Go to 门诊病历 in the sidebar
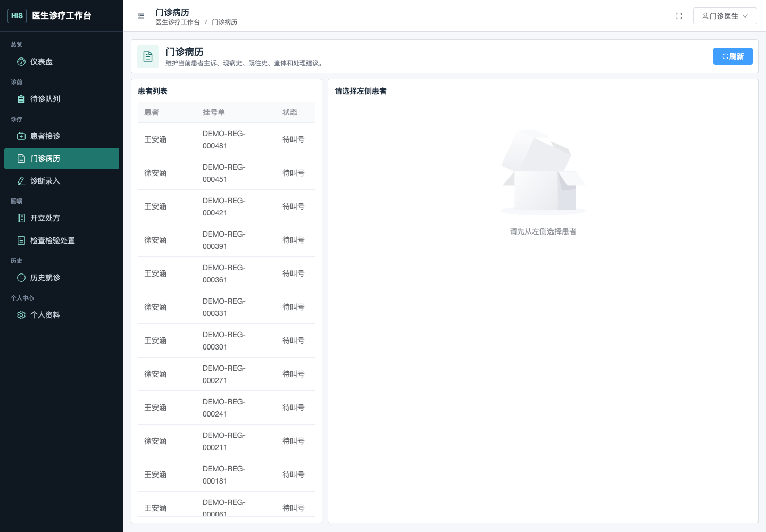766x532 pixels. click(x=62, y=159)
